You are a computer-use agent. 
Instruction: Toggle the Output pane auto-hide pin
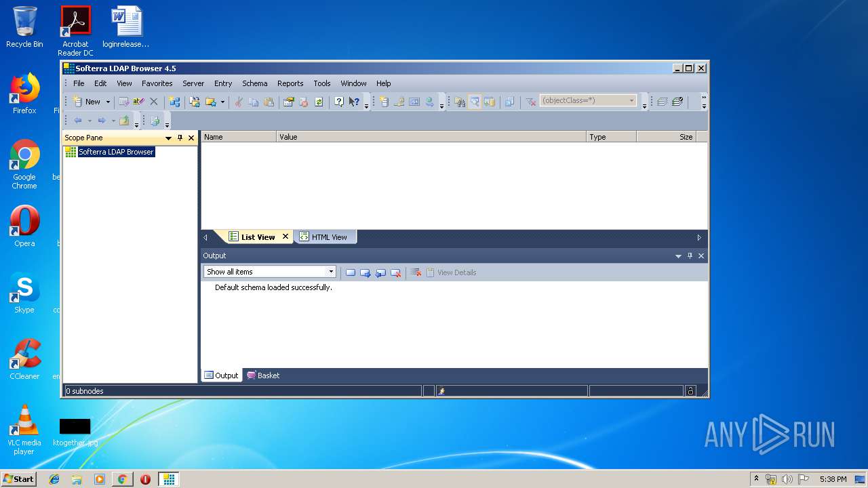[x=690, y=256]
